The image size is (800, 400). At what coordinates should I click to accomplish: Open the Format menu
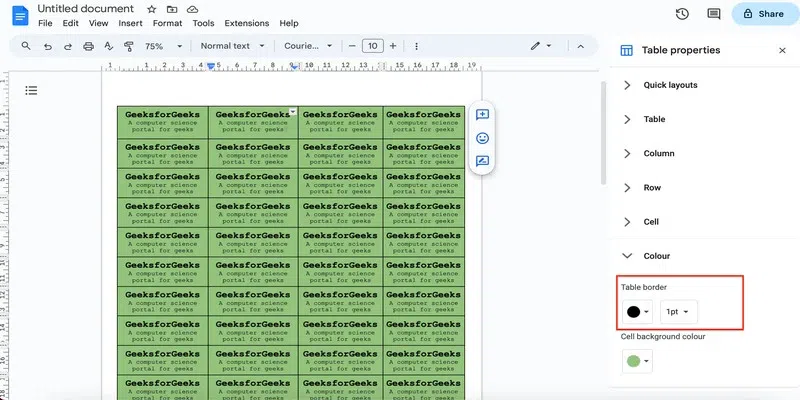[x=167, y=23]
